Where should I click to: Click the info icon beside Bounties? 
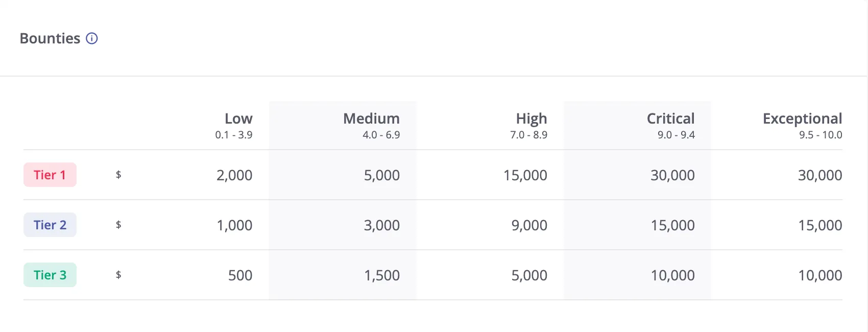92,38
